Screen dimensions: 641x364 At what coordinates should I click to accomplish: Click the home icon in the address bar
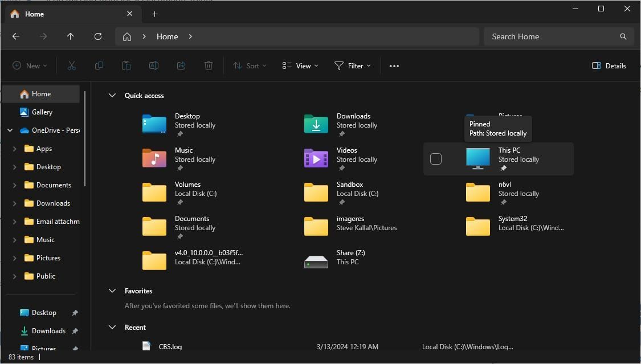tap(126, 36)
